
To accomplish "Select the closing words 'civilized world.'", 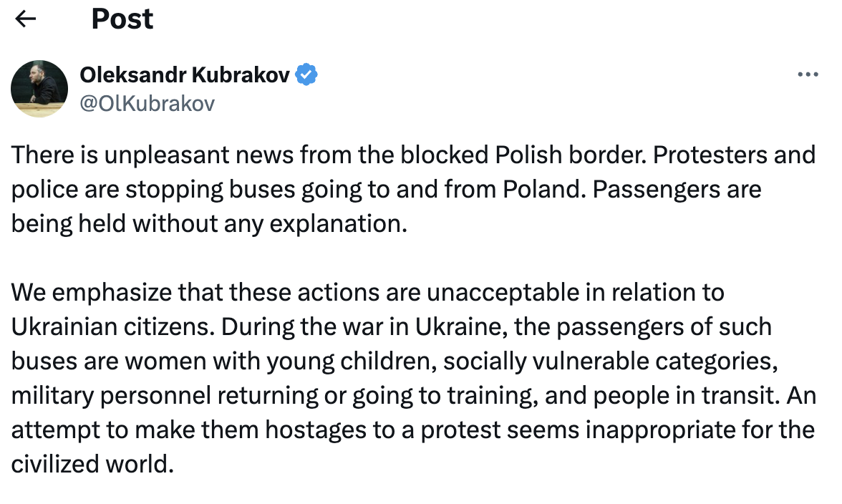I will [93, 465].
